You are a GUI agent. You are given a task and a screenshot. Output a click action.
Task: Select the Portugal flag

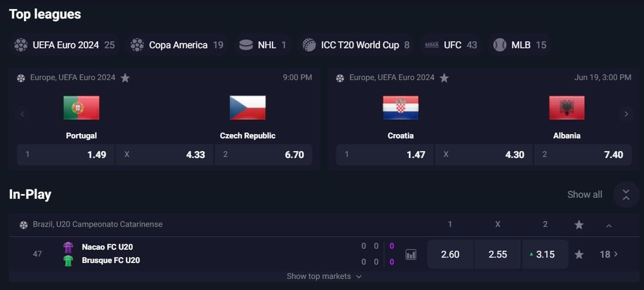pos(81,108)
